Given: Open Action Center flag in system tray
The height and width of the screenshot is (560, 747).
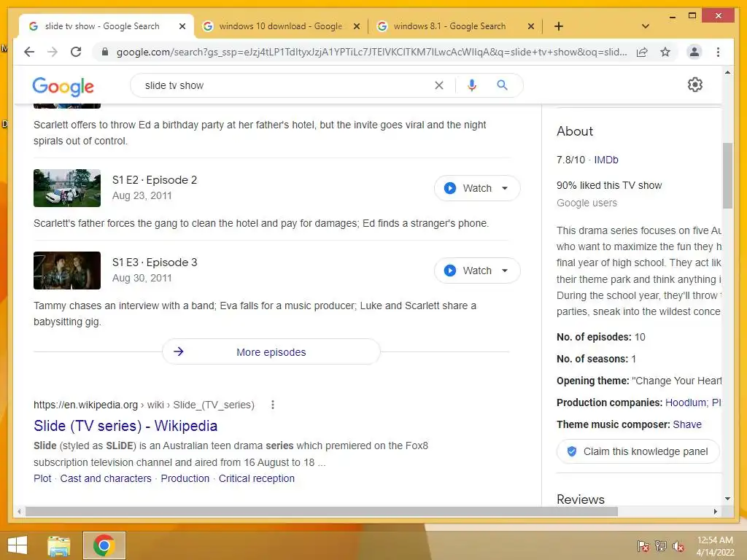Looking at the screenshot, I should pyautogui.click(x=643, y=546).
